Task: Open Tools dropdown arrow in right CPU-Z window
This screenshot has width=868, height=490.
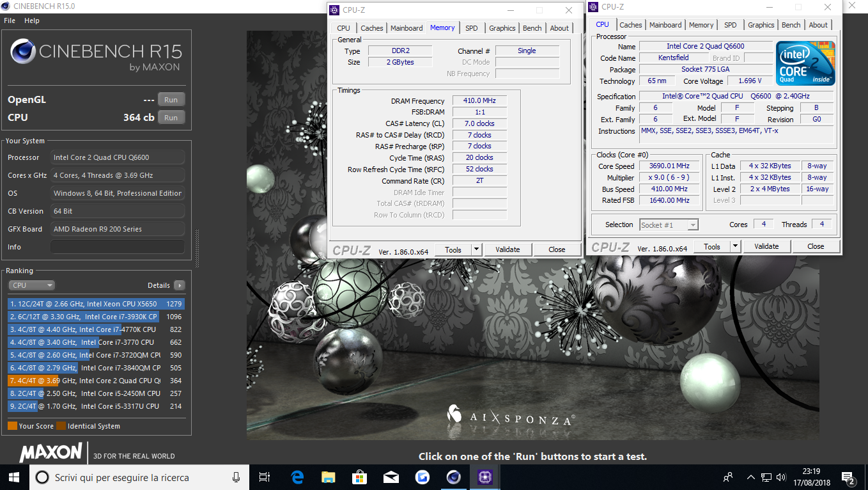Action: tap(736, 246)
